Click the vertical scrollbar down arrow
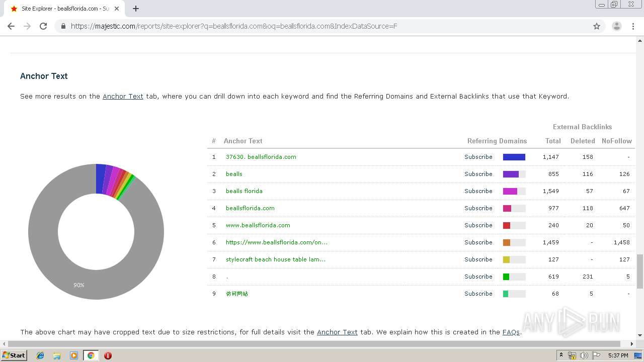 pos(640,335)
